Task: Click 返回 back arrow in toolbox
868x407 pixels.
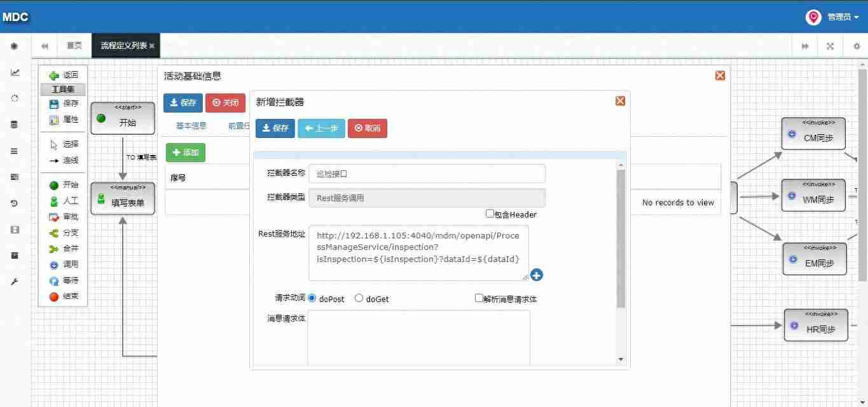Action: 63,75
